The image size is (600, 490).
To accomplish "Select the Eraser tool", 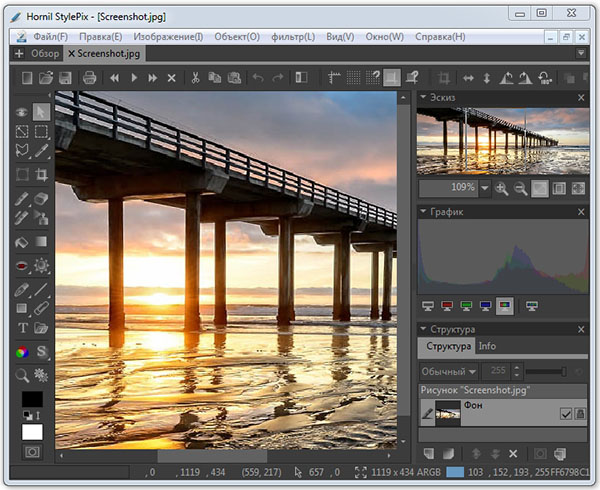I will [41, 197].
